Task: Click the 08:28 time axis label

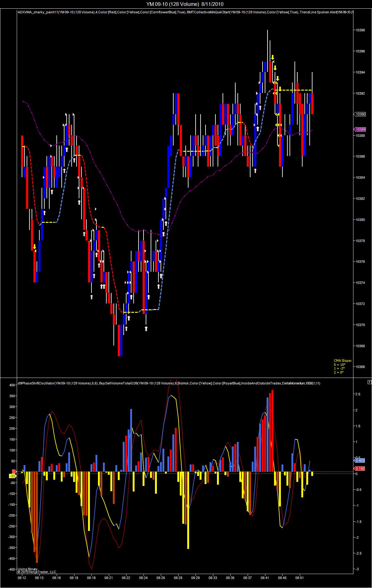Action: point(178,578)
